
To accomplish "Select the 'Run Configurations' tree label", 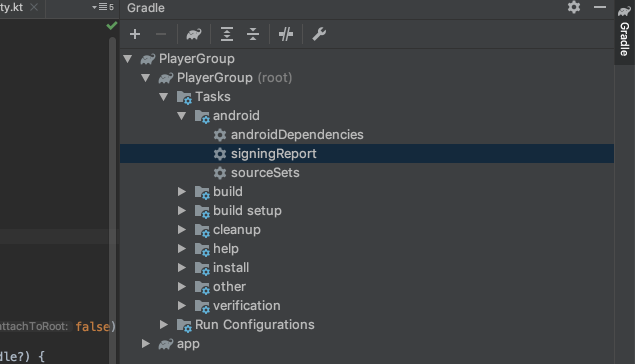I will pyautogui.click(x=254, y=324).
